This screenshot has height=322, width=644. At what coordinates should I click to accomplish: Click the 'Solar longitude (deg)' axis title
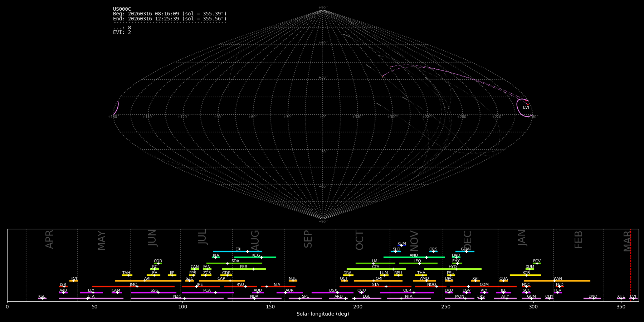tap(323, 314)
